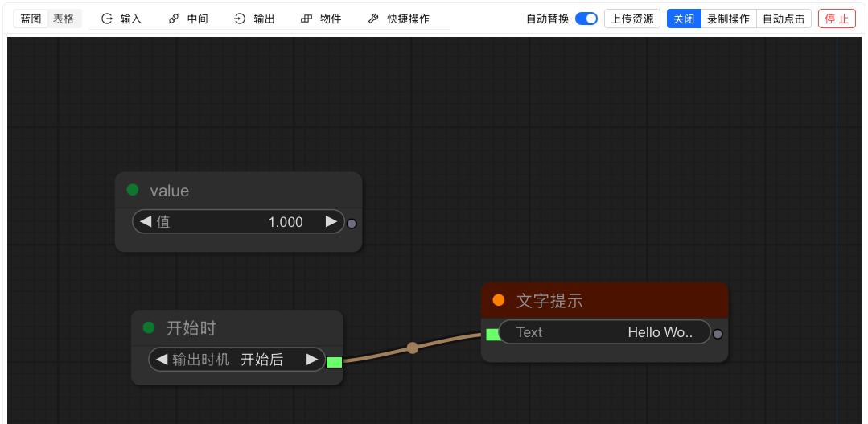Select the 自动点击 mode option

[x=784, y=19]
